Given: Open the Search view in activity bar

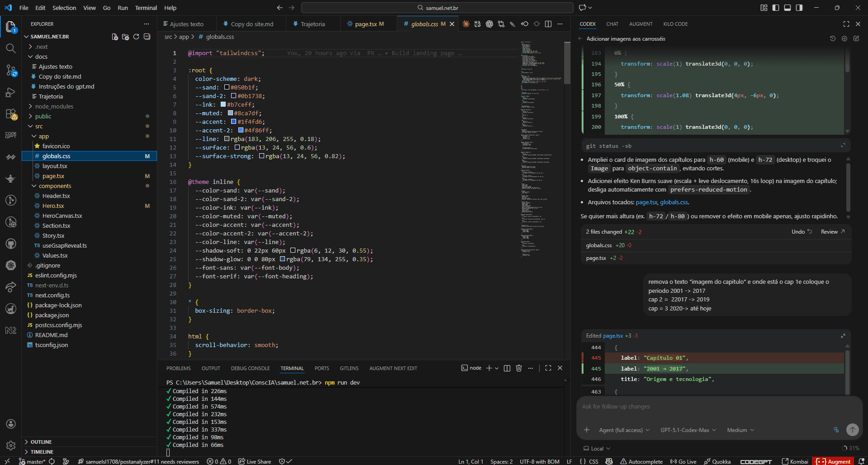Looking at the screenshot, I should [11, 48].
